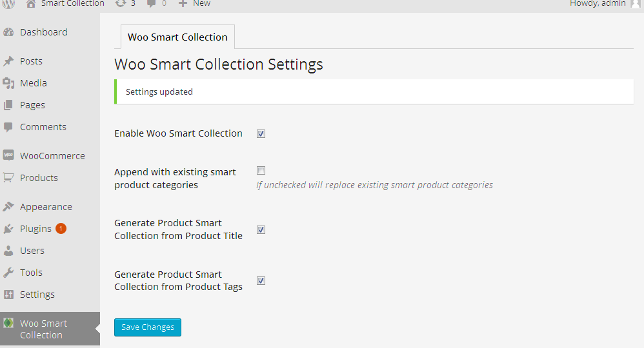Open Dashboard menu item
Screen dimensions: 644x348
(43, 32)
